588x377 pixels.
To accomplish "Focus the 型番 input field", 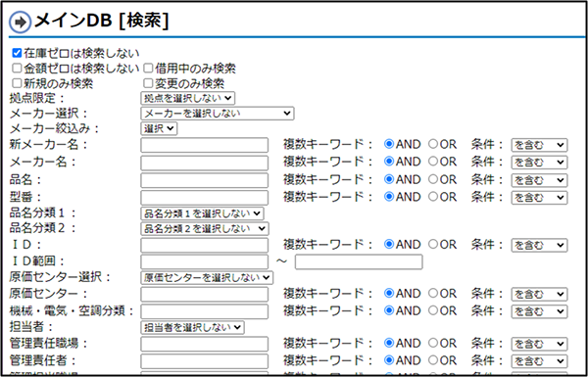I will pyautogui.click(x=205, y=198).
